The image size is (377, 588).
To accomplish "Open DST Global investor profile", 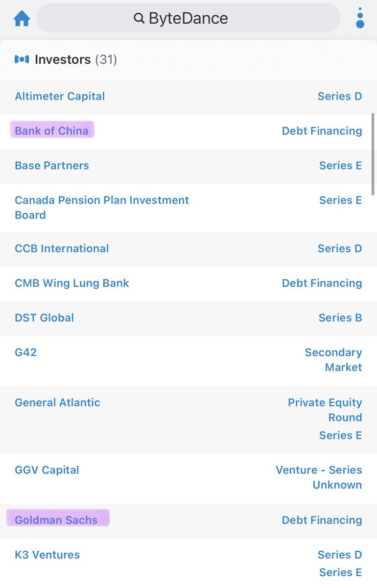I will coord(44,318).
